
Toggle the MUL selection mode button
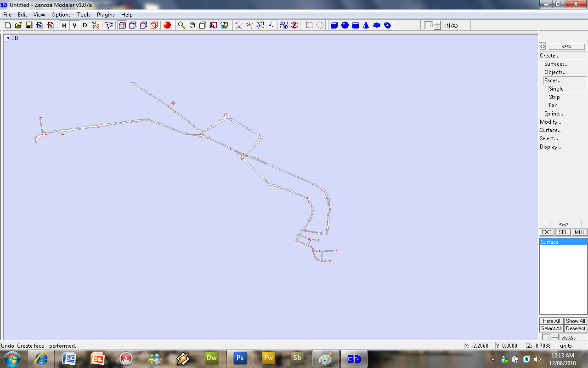580,232
